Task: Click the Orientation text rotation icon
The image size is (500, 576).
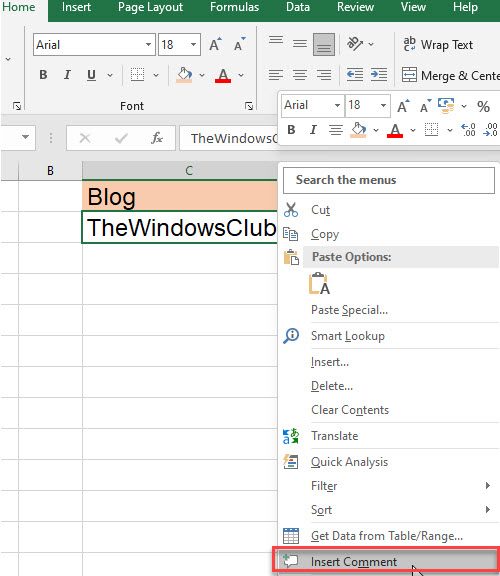Action: point(355,44)
